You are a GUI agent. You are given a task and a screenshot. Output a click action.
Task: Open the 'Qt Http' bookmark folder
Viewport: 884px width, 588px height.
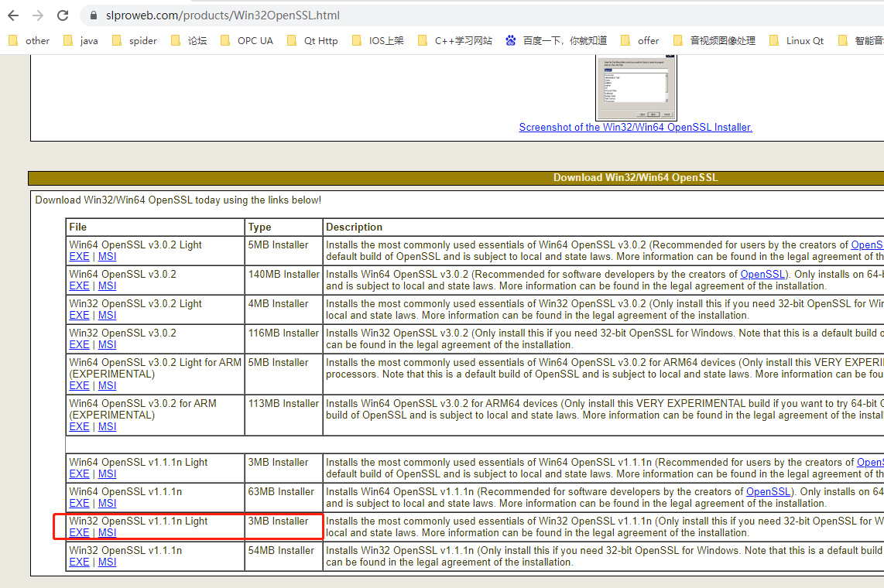click(313, 40)
